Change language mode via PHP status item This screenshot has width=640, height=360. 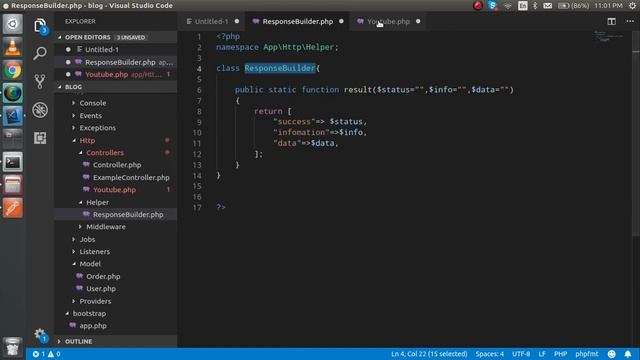click(x=560, y=354)
